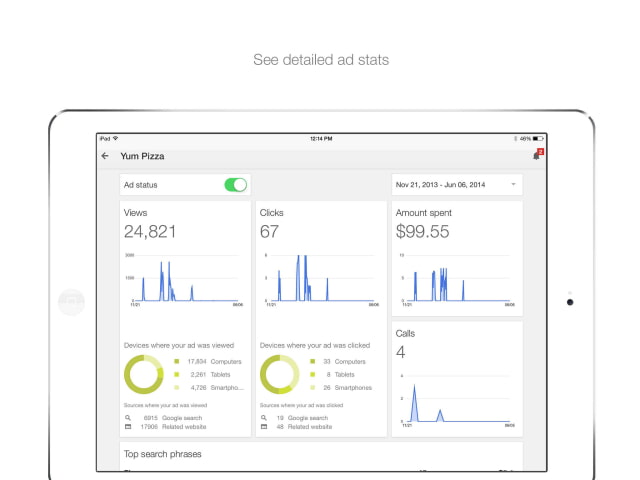
Task: Click the Computers green swatch in Views legend
Action: [177, 362]
